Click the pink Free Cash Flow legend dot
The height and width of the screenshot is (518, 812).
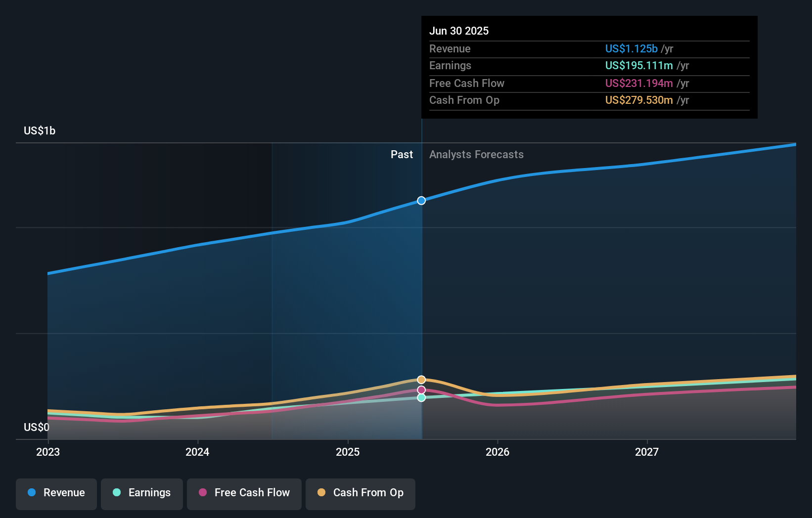tap(202, 493)
